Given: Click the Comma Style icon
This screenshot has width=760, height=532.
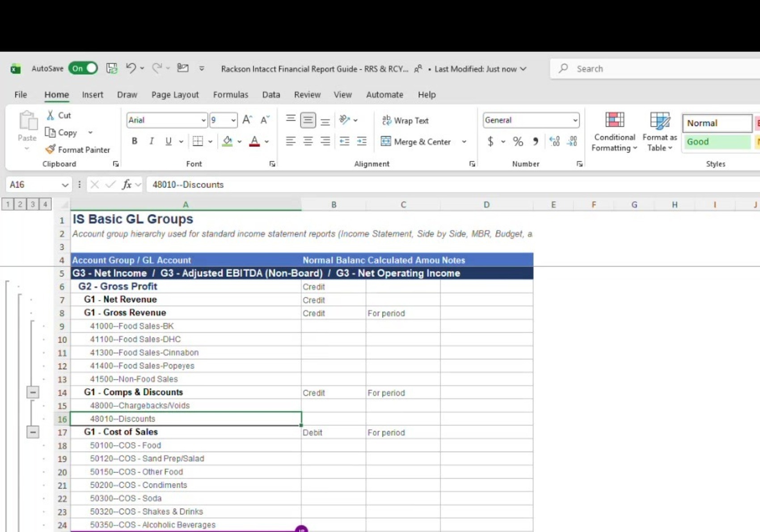Looking at the screenshot, I should click(x=535, y=141).
